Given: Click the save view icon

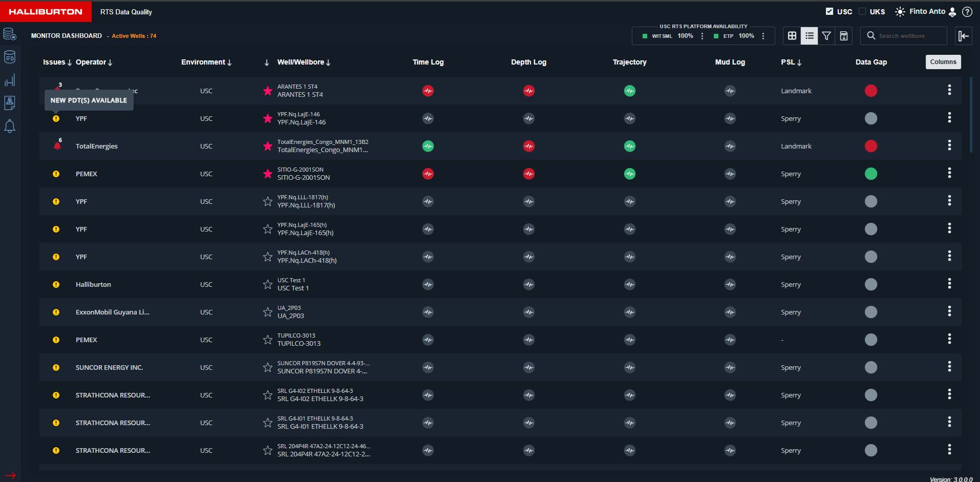Looking at the screenshot, I should tap(844, 36).
